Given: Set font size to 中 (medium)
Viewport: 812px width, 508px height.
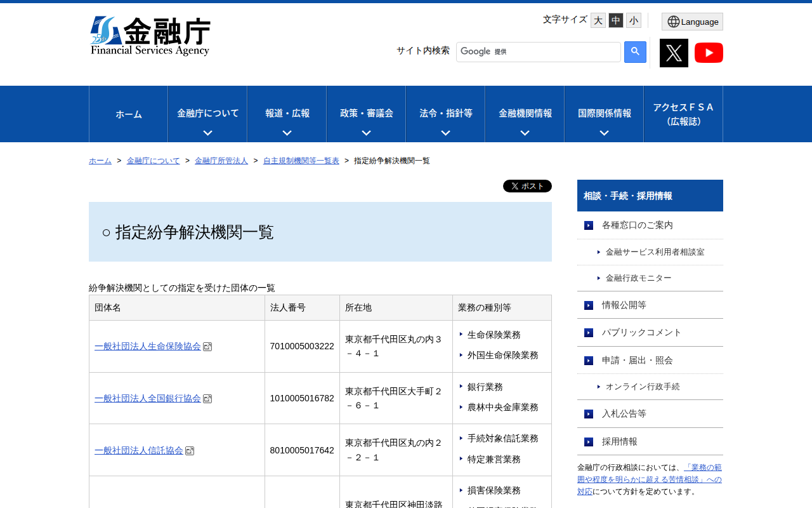Looking at the screenshot, I should point(615,20).
